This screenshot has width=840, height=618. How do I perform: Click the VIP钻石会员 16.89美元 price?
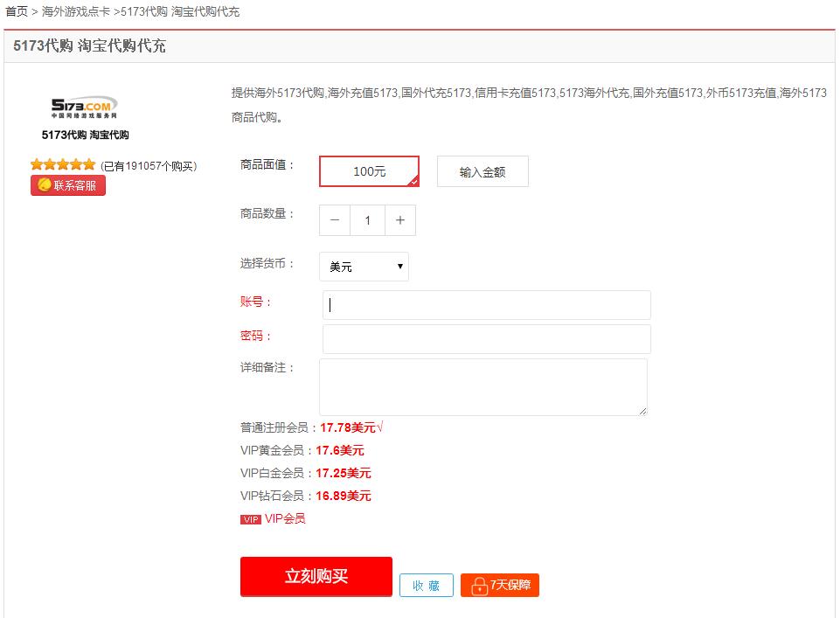(x=344, y=496)
